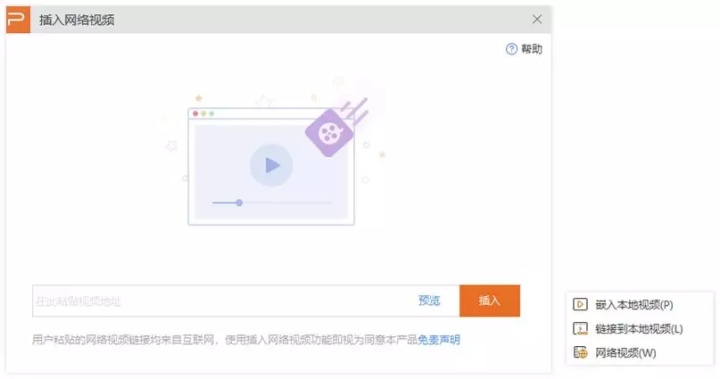This screenshot has width=720, height=379.
Task: Select 网络视频(W) menu entry
Action: tap(639, 353)
